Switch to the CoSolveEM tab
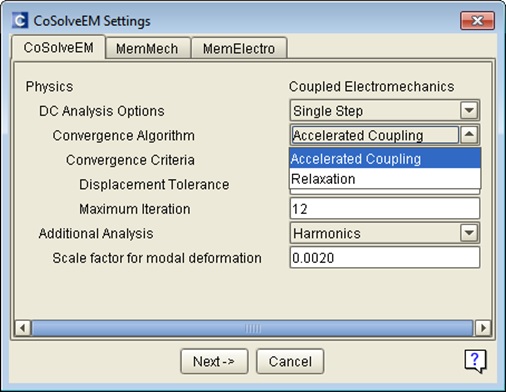Image resolution: width=506 pixels, height=392 pixels. pyautogui.click(x=59, y=48)
